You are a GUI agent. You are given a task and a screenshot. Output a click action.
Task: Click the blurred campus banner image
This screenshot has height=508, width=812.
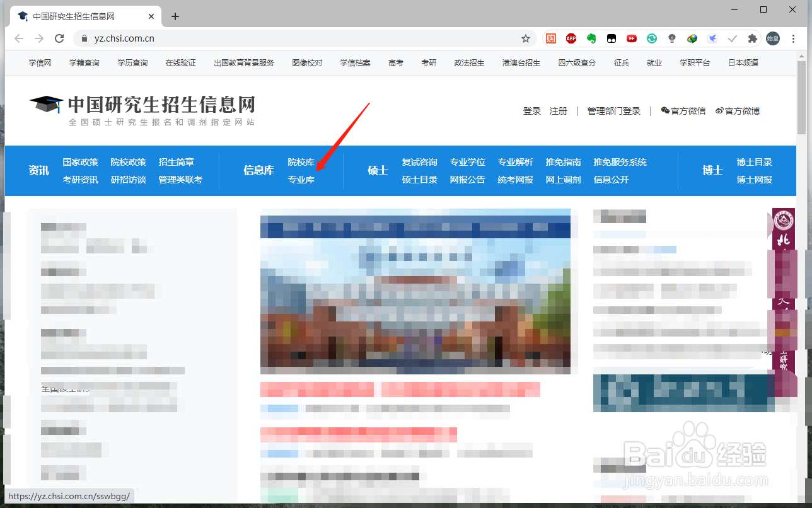(x=415, y=292)
